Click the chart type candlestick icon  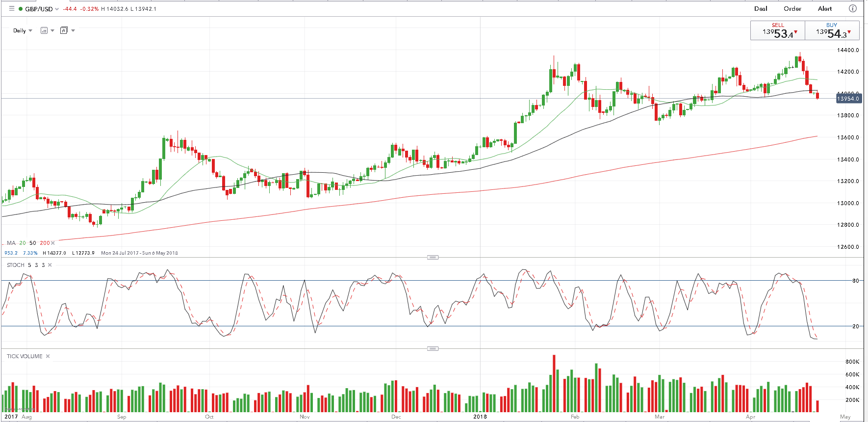[64, 30]
